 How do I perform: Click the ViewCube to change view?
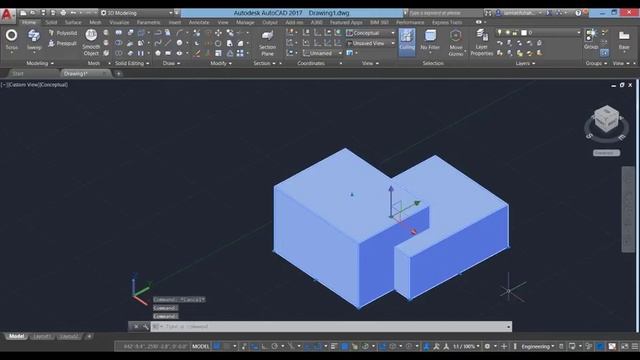(x=606, y=118)
